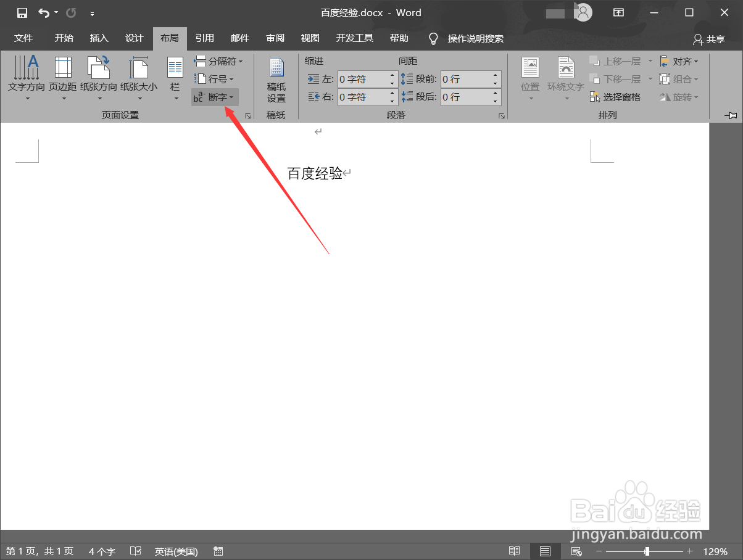Open the Customize Quick Access Toolbar menu
Image resolution: width=743 pixels, height=560 pixels.
[x=92, y=13]
